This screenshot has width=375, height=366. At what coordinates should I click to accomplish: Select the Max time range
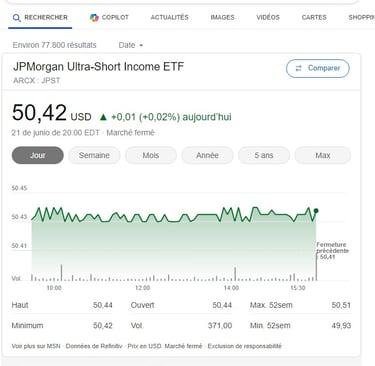click(x=323, y=155)
